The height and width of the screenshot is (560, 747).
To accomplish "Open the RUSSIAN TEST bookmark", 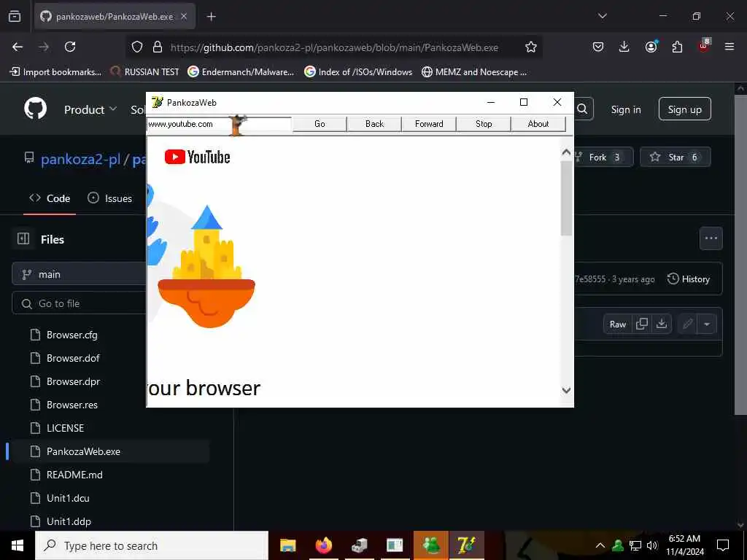I will tap(144, 72).
